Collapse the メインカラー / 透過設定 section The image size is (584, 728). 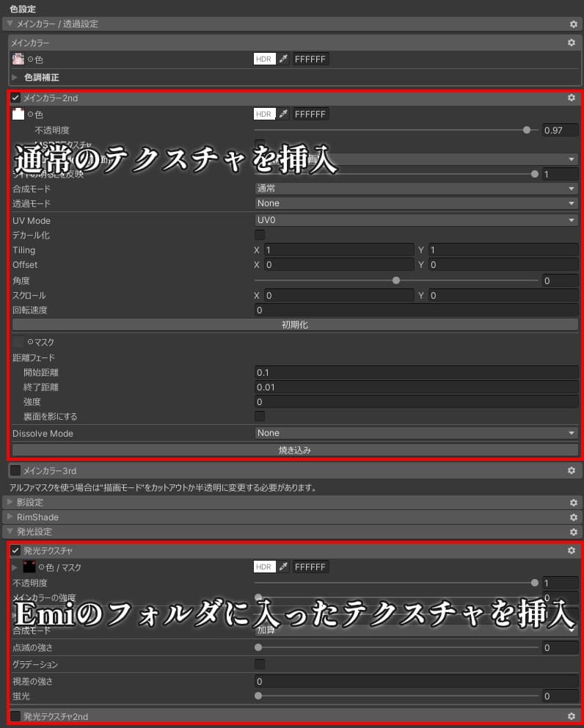coord(10,23)
